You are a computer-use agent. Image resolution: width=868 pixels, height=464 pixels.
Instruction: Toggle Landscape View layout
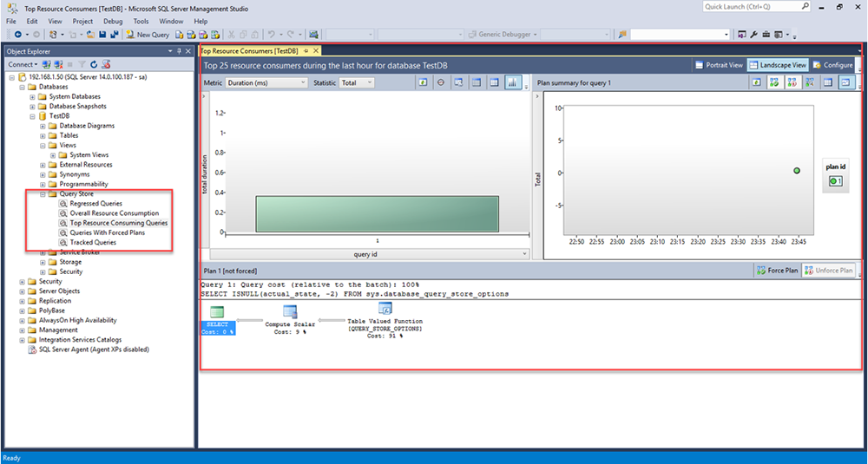(778, 65)
